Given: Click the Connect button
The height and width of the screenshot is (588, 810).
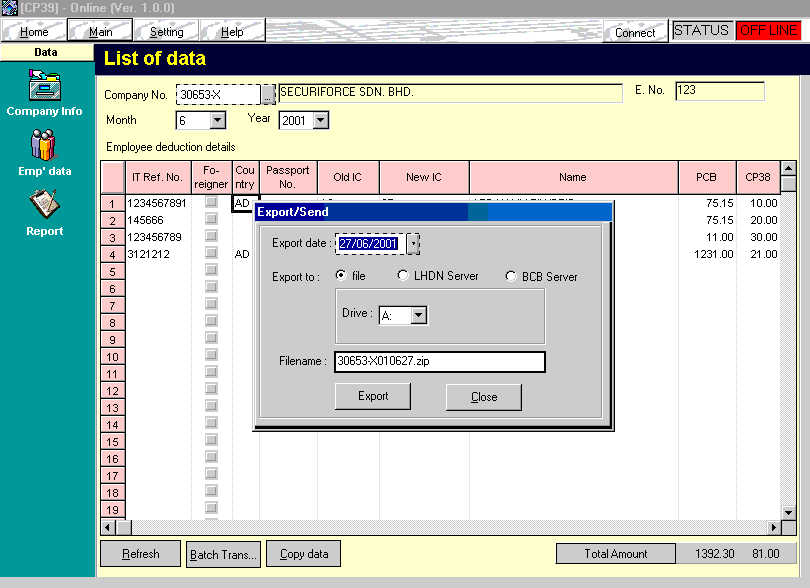Looking at the screenshot, I should [635, 32].
